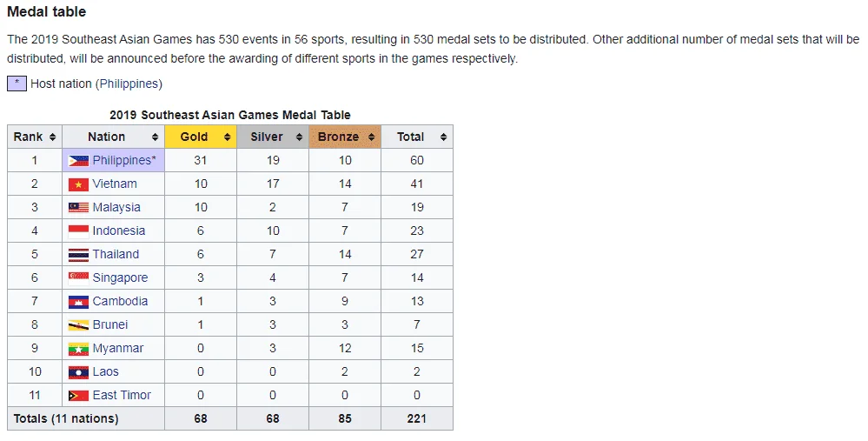Image resolution: width=868 pixels, height=441 pixels.
Task: Click the Thailand flag icon
Action: tap(78, 254)
